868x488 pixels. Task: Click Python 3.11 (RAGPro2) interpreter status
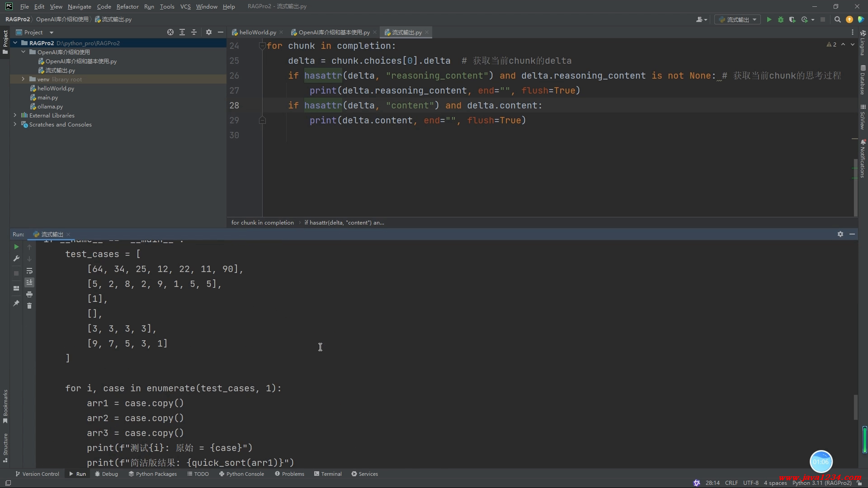coord(821,483)
